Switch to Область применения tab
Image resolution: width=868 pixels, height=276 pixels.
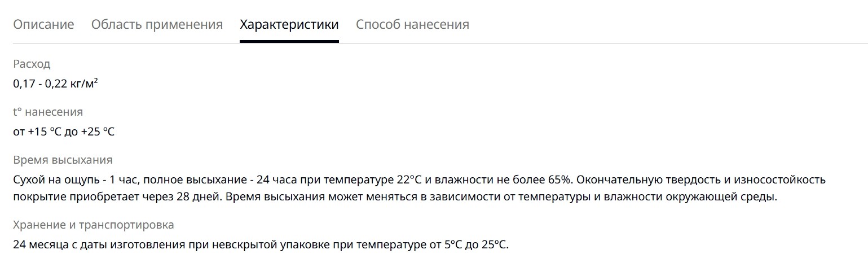point(157,24)
